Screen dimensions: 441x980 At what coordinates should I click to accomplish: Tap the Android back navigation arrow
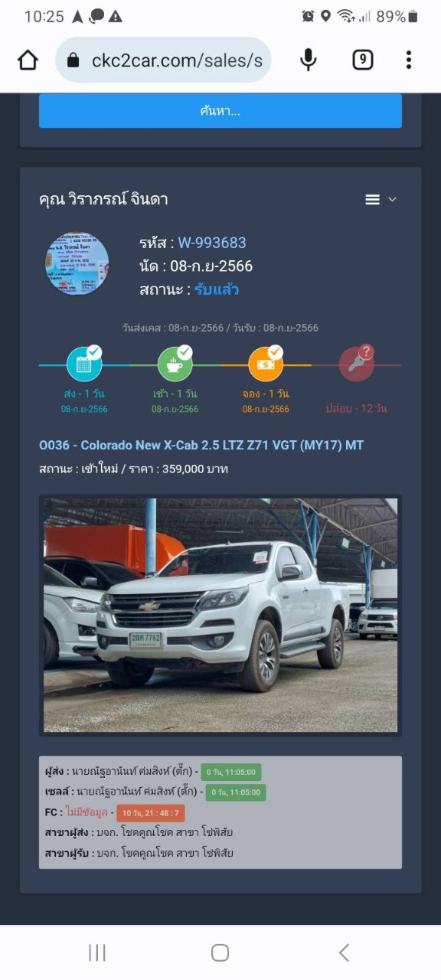(344, 952)
